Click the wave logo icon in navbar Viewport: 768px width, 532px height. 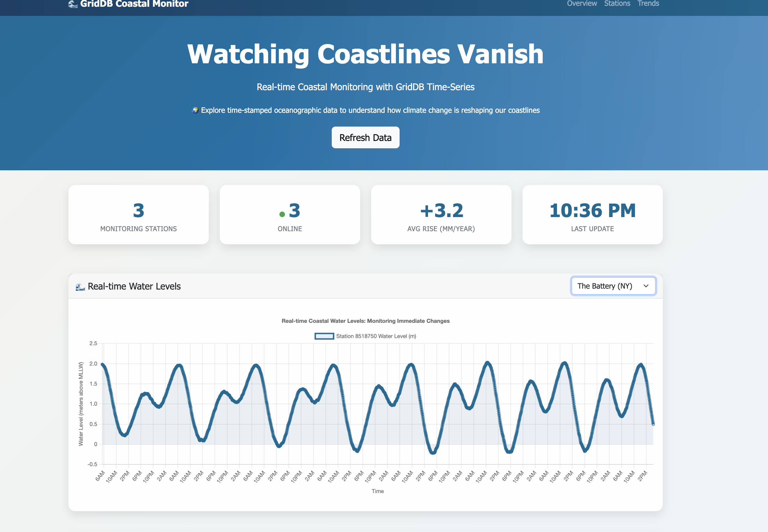73,4
